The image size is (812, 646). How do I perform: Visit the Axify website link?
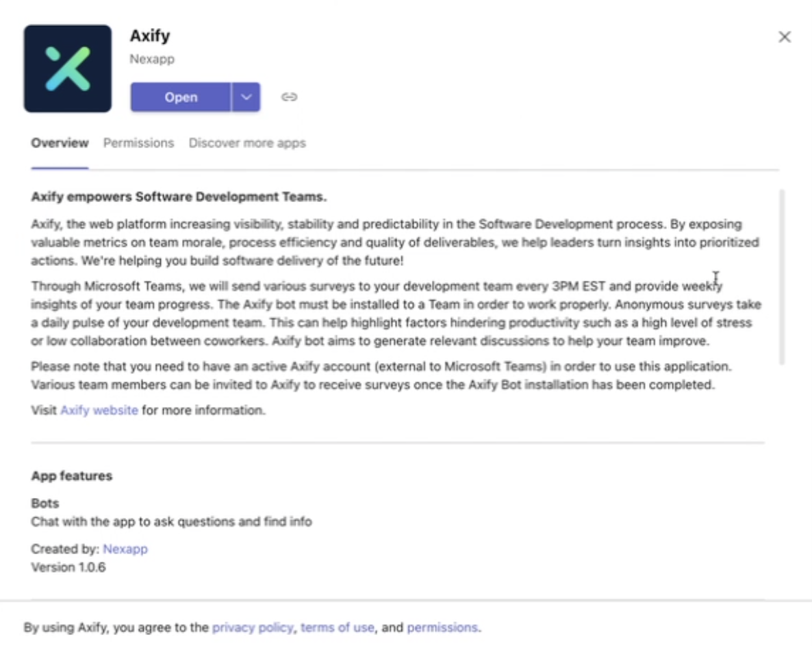(x=99, y=410)
